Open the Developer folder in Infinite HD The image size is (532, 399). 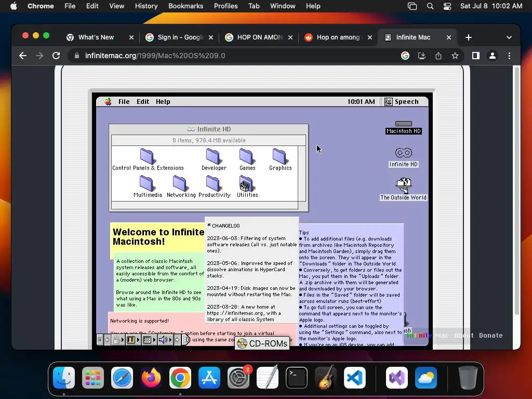point(214,159)
